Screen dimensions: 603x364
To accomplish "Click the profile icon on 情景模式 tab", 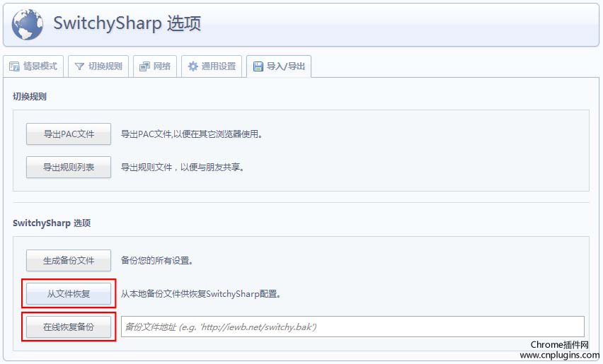I will pos(14,66).
